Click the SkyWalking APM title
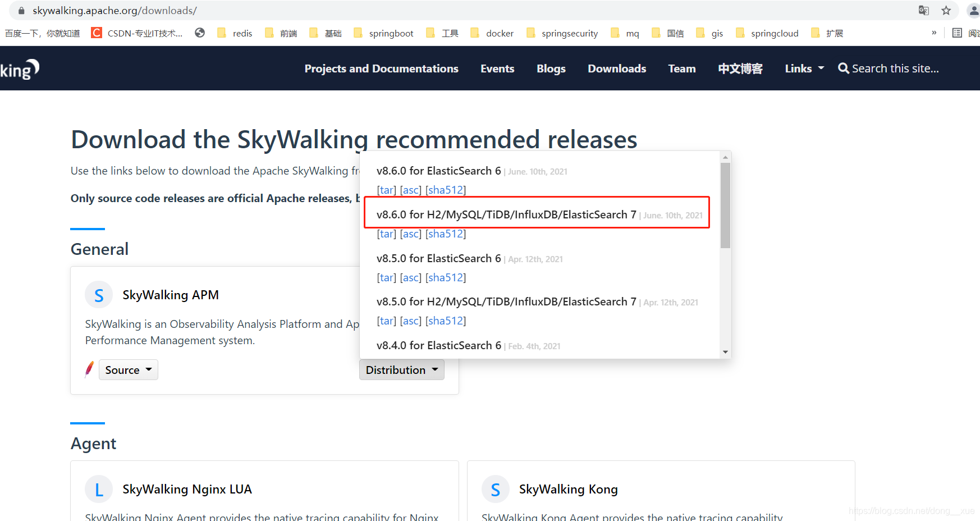This screenshot has height=521, width=980. (x=171, y=295)
